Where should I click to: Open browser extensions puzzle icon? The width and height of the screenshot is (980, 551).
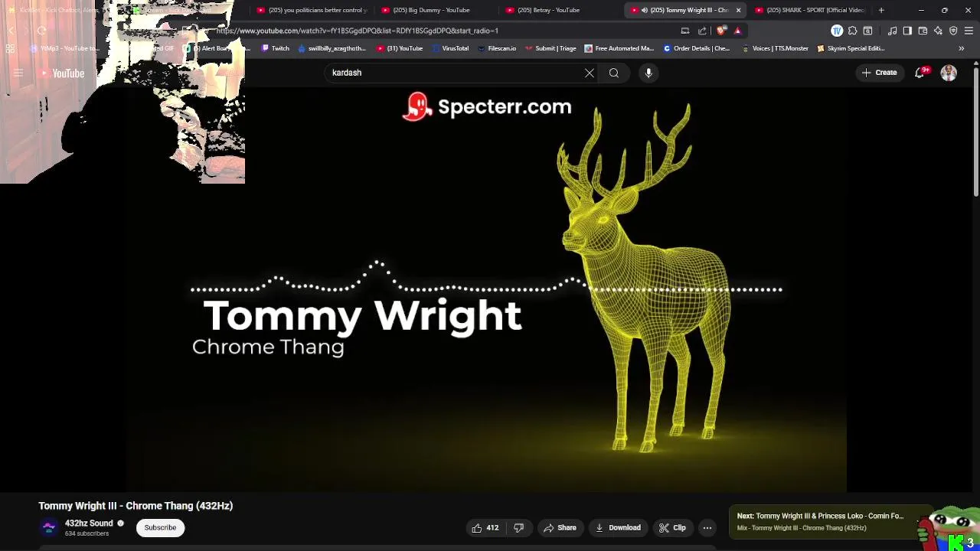852,31
